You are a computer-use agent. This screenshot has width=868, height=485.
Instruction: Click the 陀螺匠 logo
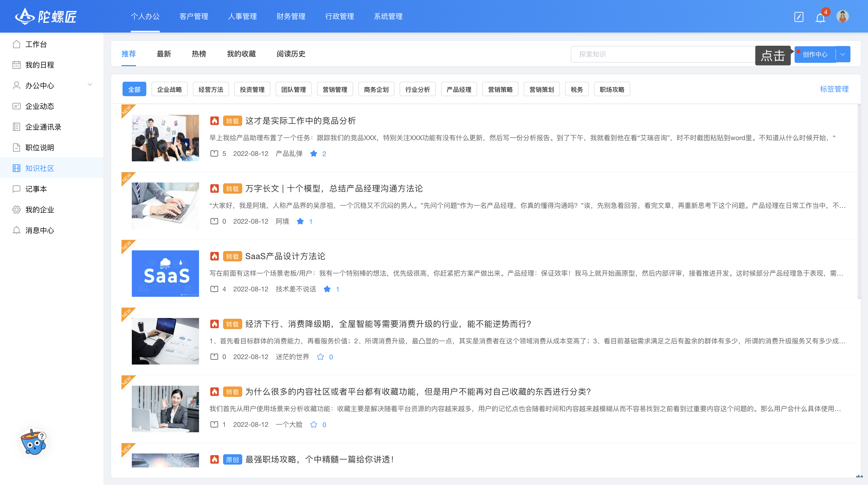(46, 16)
